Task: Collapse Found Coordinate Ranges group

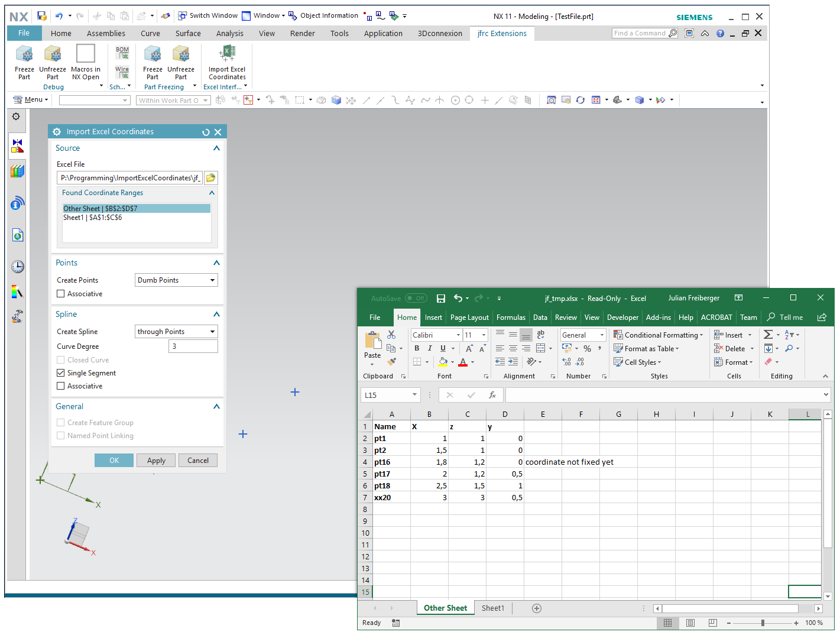Action: coord(212,193)
